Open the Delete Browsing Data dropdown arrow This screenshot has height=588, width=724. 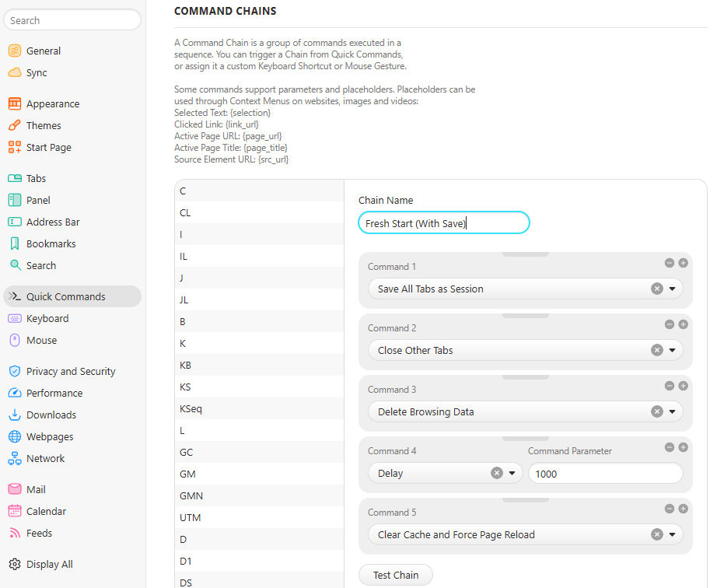672,411
